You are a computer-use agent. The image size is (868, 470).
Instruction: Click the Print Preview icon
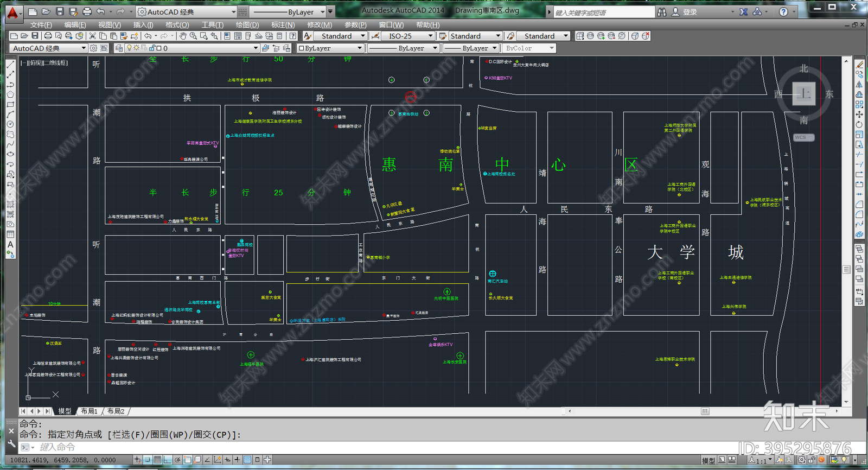59,36
